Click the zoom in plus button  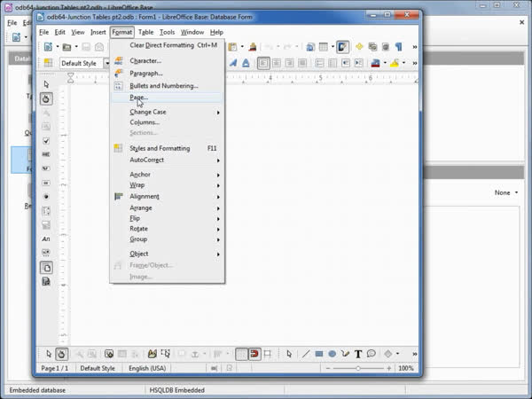click(x=389, y=368)
